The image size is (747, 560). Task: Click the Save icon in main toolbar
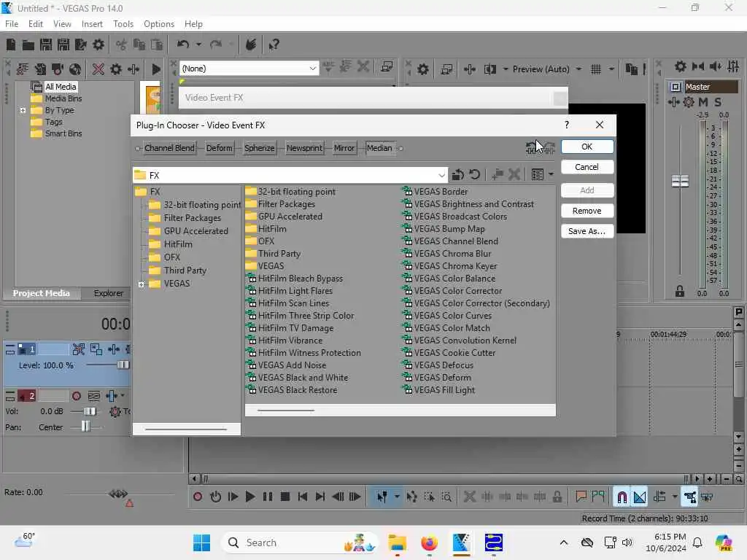pyautogui.click(x=46, y=44)
